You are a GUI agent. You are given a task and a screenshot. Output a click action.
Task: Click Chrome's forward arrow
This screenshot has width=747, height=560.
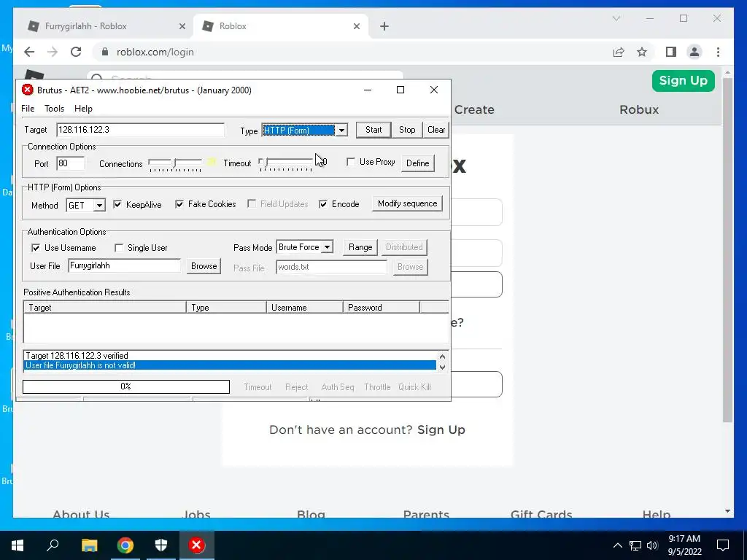[x=53, y=52]
